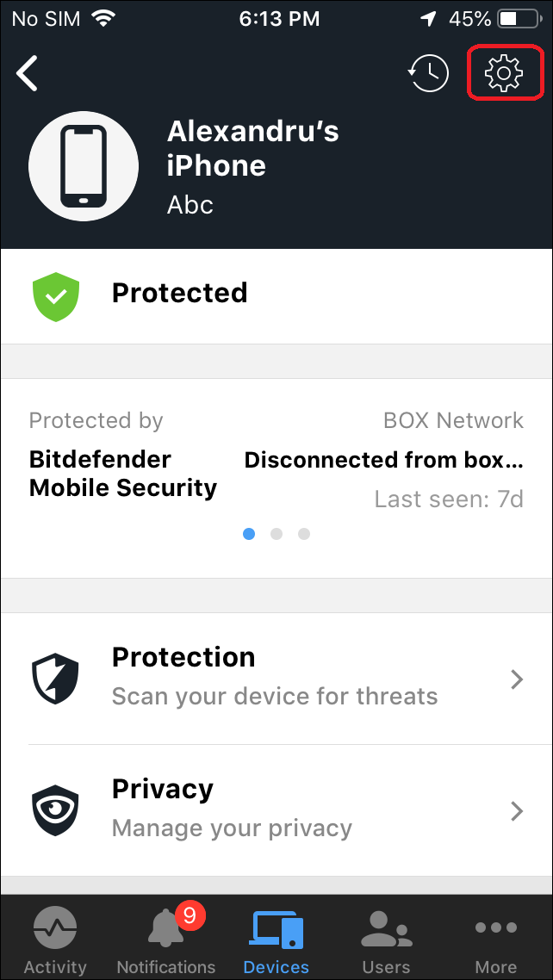Tap the iPhone device avatar
Viewport: 553px width, 980px height.
(x=84, y=165)
